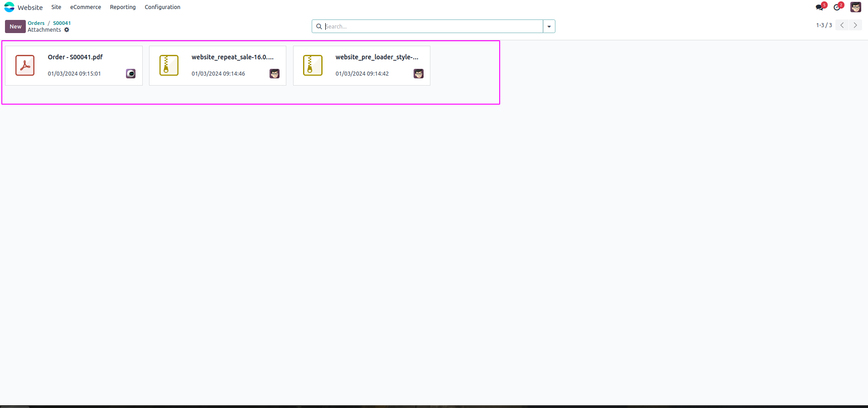Expand the search options dropdown arrow
This screenshot has height=408, width=868.
(x=549, y=26)
